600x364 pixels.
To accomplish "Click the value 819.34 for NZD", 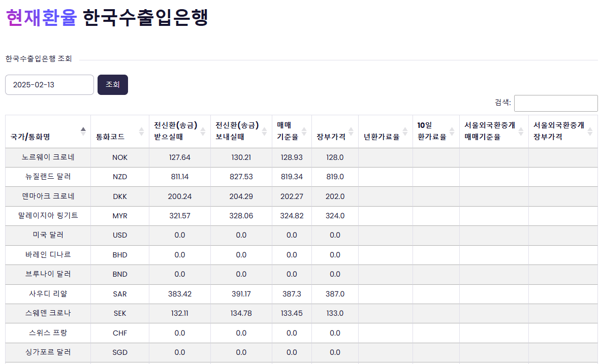I will pos(292,177).
